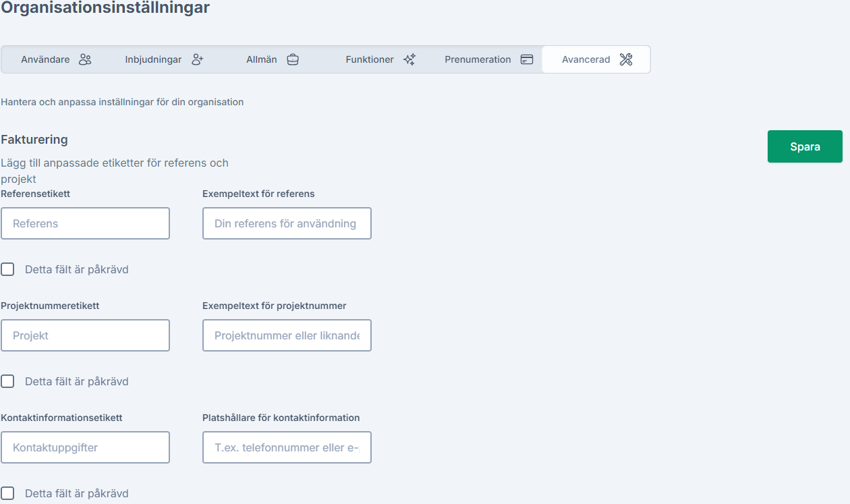This screenshot has height=504, width=850.
Task: Click the 'Hantera och anpassa inställningar' description
Action: [x=122, y=102]
